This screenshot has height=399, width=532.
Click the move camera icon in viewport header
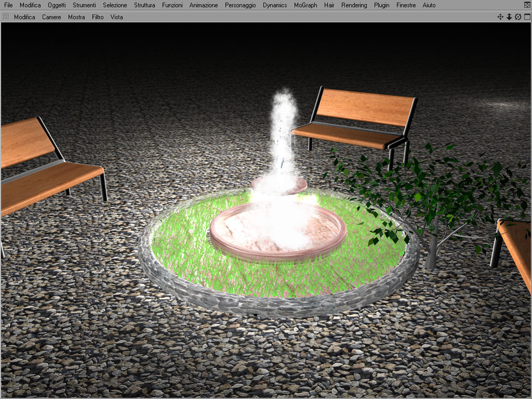tap(500, 17)
